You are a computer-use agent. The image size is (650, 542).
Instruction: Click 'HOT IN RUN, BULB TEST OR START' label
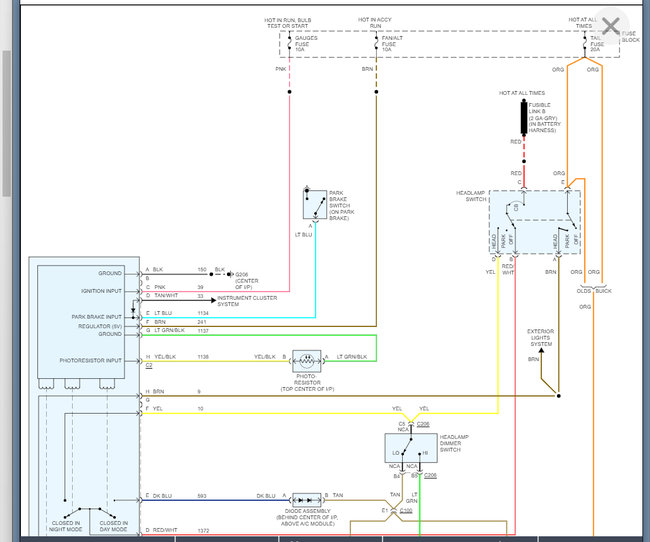point(288,23)
